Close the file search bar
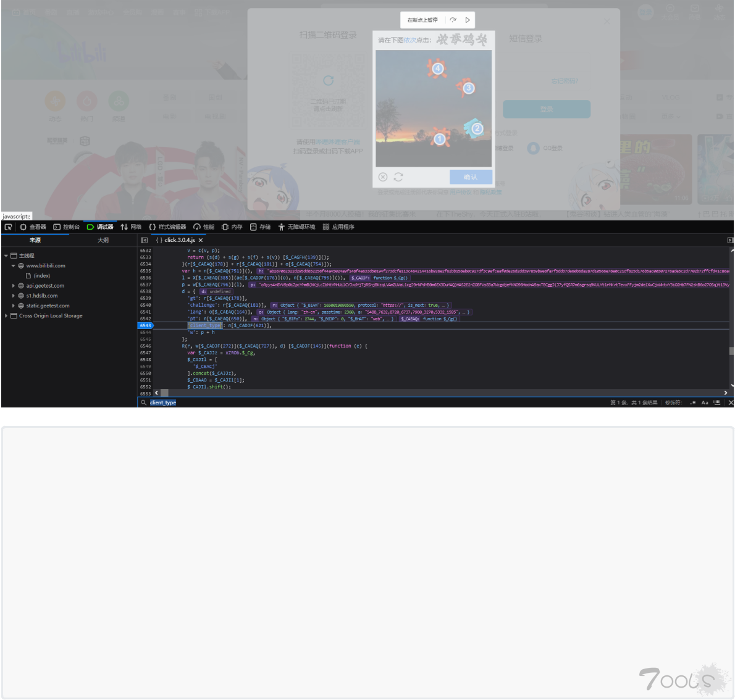This screenshot has width=735, height=700. point(730,402)
